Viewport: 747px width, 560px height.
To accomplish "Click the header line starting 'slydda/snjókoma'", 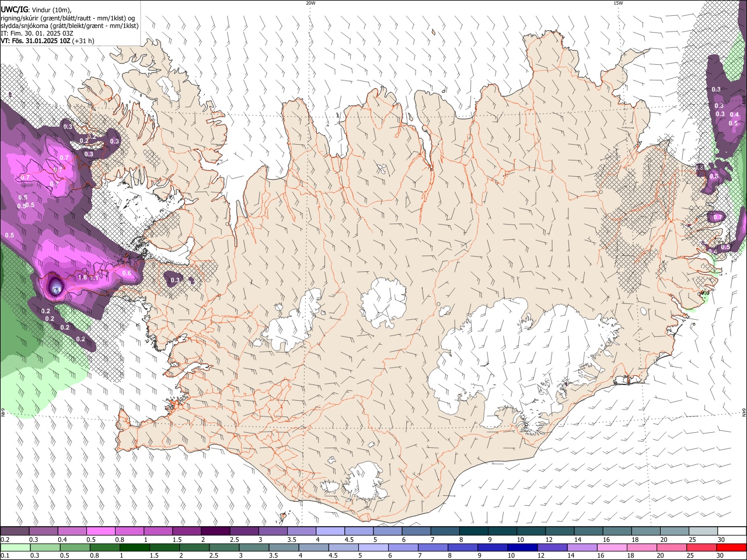I will (69, 26).
